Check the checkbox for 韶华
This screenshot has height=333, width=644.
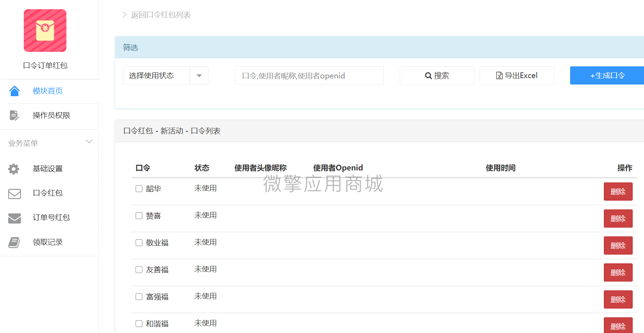pos(139,189)
